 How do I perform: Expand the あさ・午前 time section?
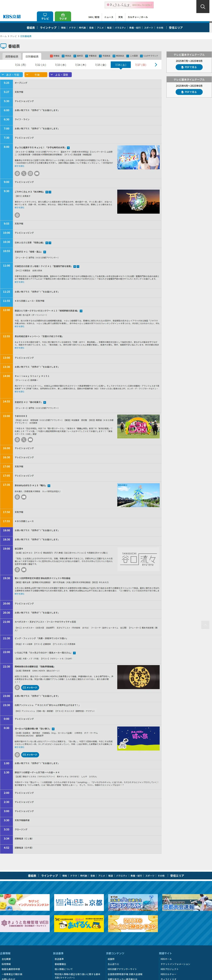(12, 75)
